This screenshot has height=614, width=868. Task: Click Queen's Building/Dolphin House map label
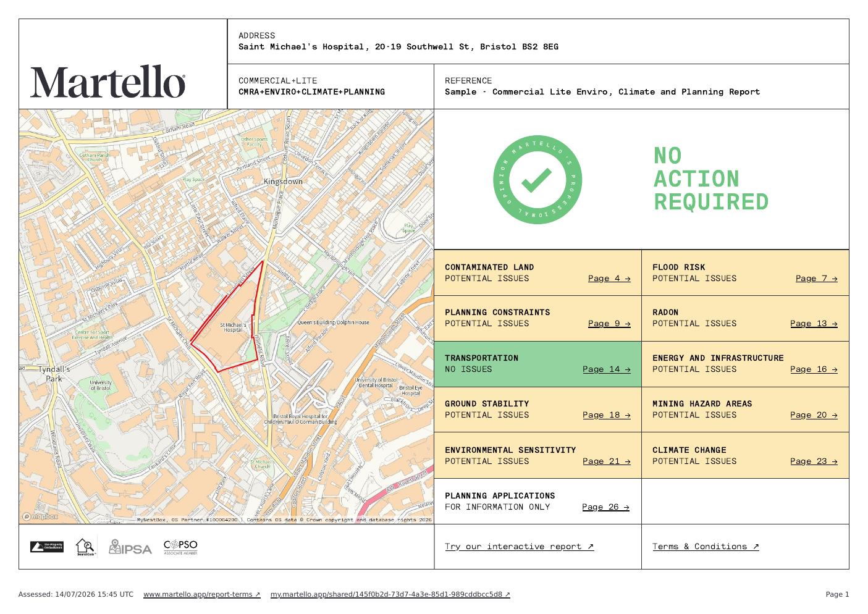[x=333, y=322]
